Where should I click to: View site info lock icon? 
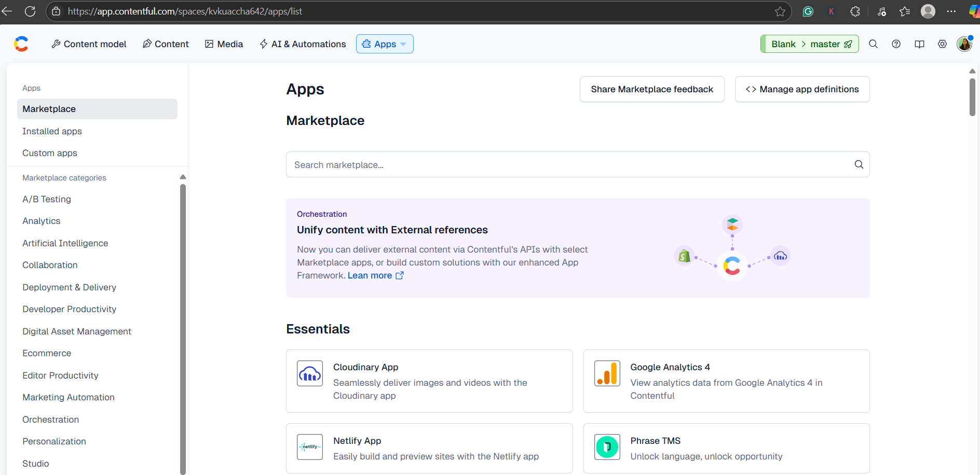57,11
